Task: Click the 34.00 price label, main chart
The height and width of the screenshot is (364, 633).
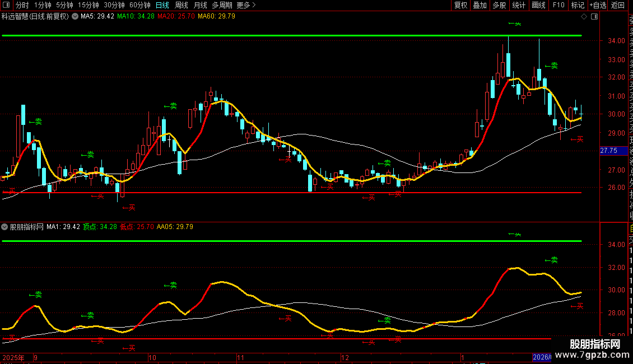Action: click(x=616, y=41)
